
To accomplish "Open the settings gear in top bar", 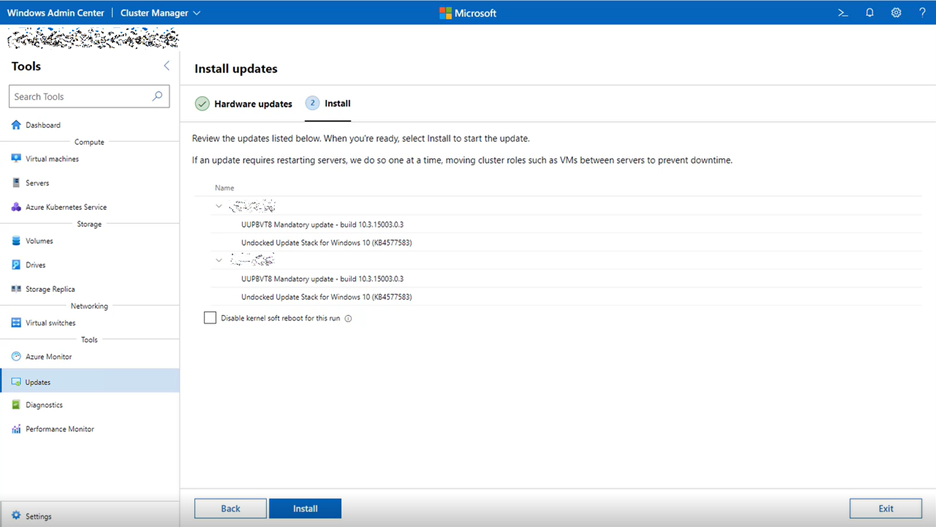I will point(896,13).
